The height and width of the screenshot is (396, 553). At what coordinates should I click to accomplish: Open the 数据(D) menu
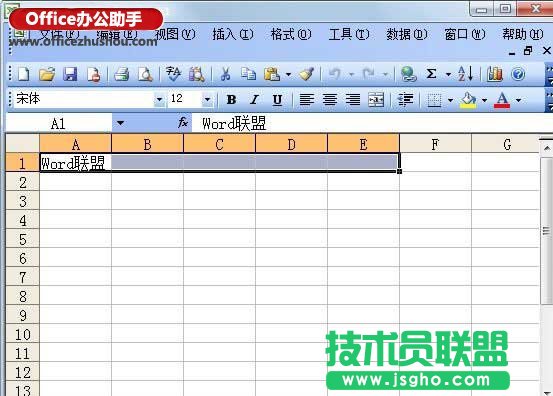click(x=407, y=34)
